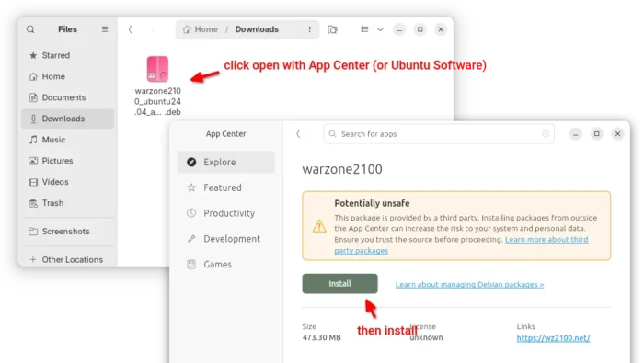Select Downloads in Files sidebar

point(68,119)
